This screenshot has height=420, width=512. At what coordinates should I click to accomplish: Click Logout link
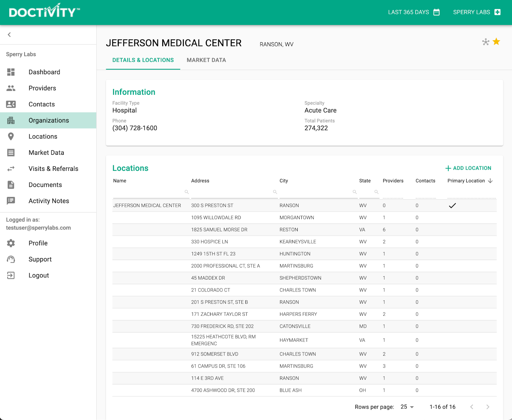pyautogui.click(x=48, y=275)
